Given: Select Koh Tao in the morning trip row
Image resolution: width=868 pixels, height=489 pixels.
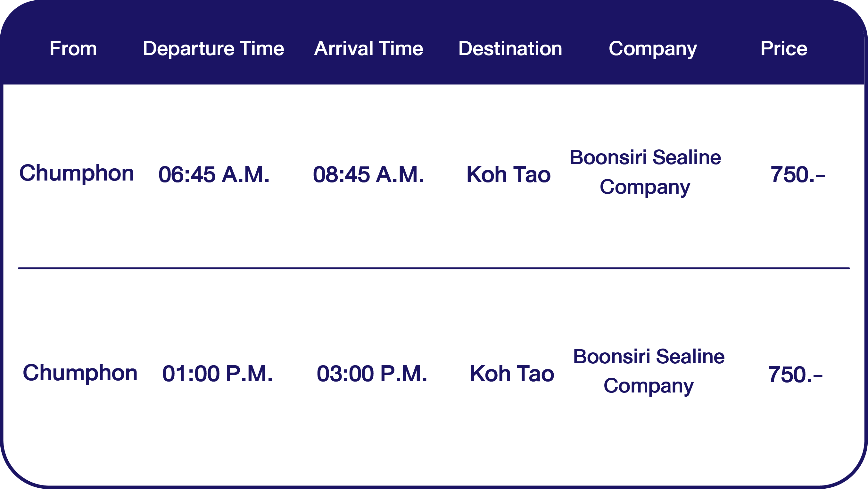Looking at the screenshot, I should tap(508, 175).
